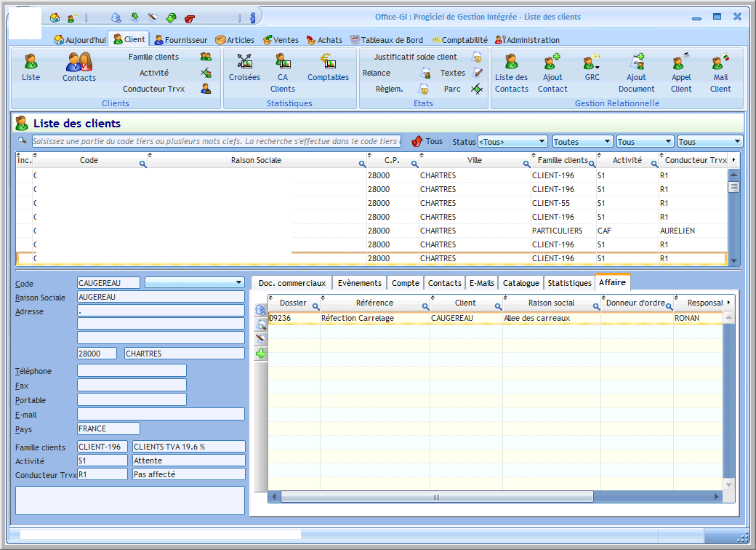Open the rightmost Tous filter dropdown
Viewport: 756px width, 550px height.
[x=709, y=141]
